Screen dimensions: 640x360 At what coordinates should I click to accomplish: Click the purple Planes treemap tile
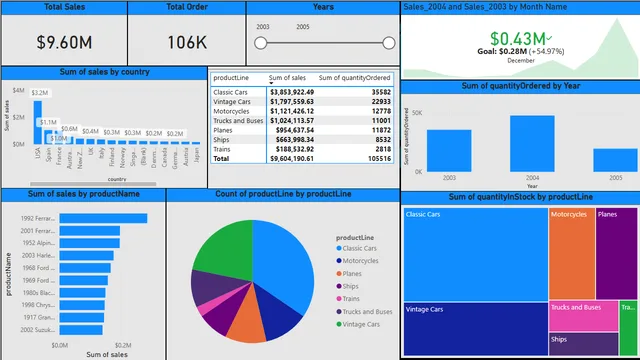pos(616,254)
